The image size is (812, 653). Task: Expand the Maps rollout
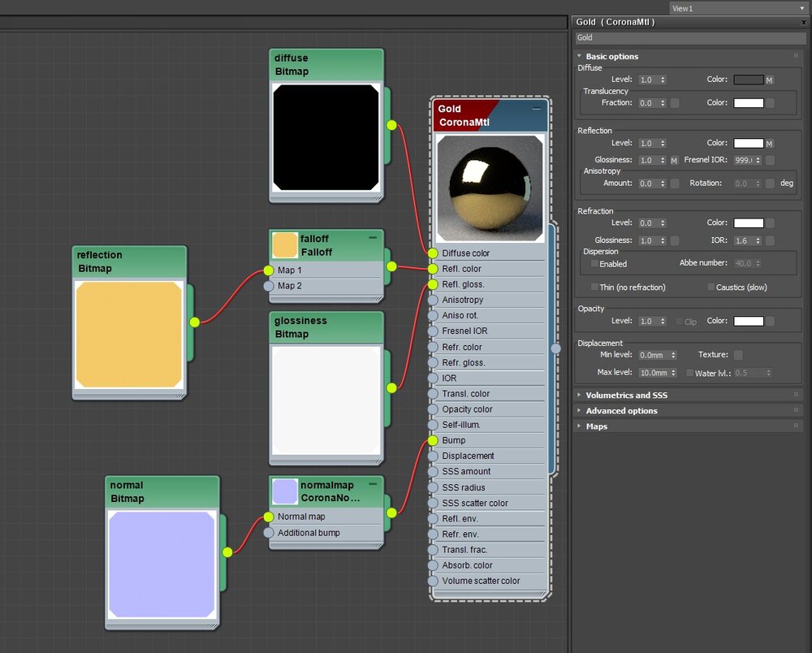coord(596,426)
